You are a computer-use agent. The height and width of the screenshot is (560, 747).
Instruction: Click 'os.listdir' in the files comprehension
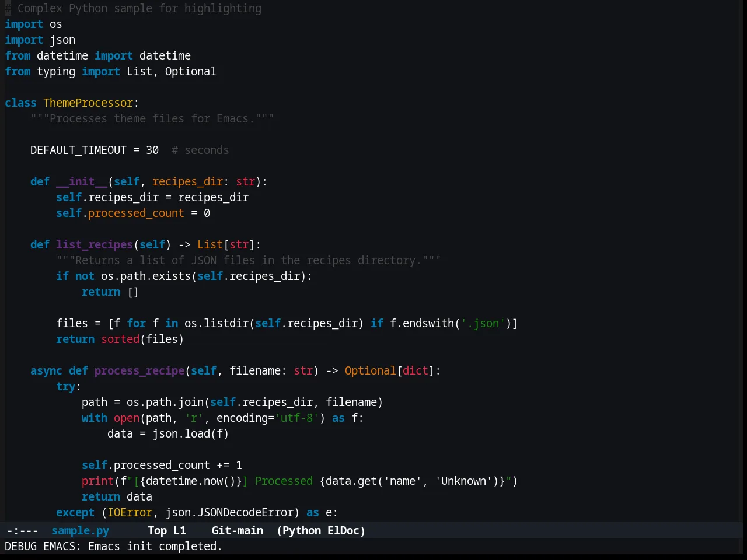click(x=217, y=323)
